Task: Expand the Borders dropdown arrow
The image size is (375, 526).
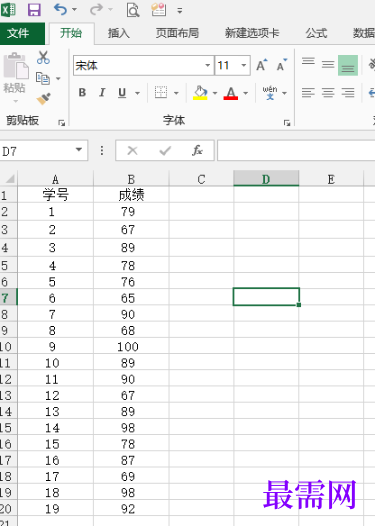Action: tap(176, 93)
